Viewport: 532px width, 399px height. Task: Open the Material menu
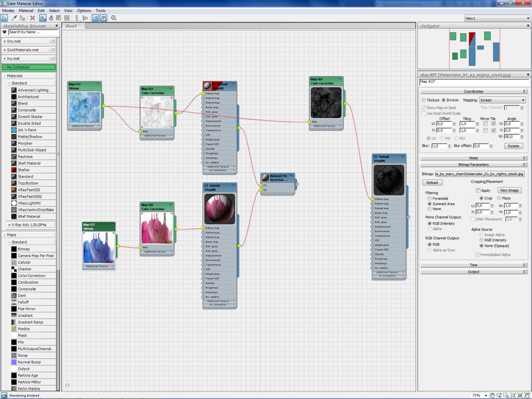[x=26, y=10]
